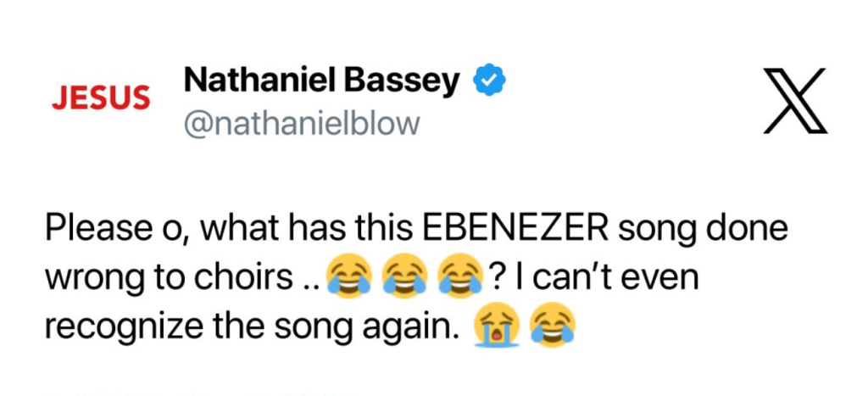Click the last laughing emoji ending the tweet
868x396 pixels.
pos(552,325)
